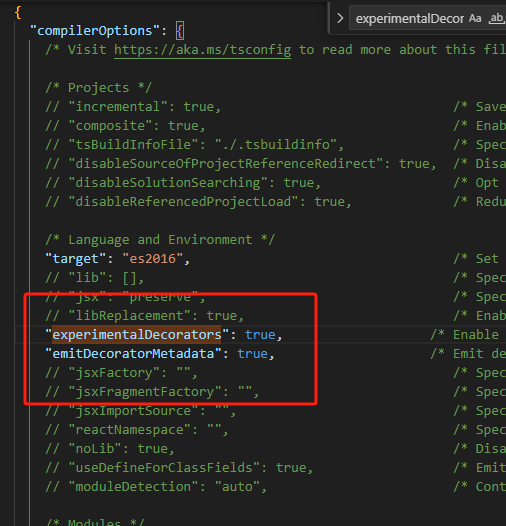
Task: Click the "es2016" value
Action: (153, 259)
